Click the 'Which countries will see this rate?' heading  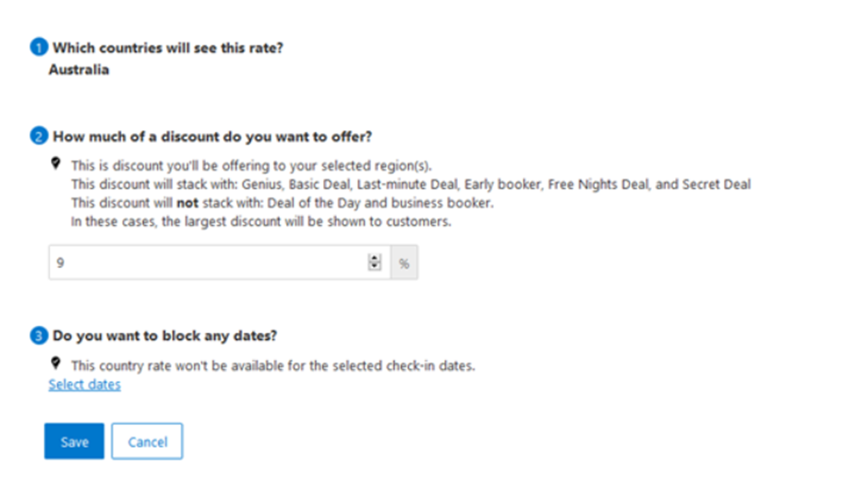(167, 48)
